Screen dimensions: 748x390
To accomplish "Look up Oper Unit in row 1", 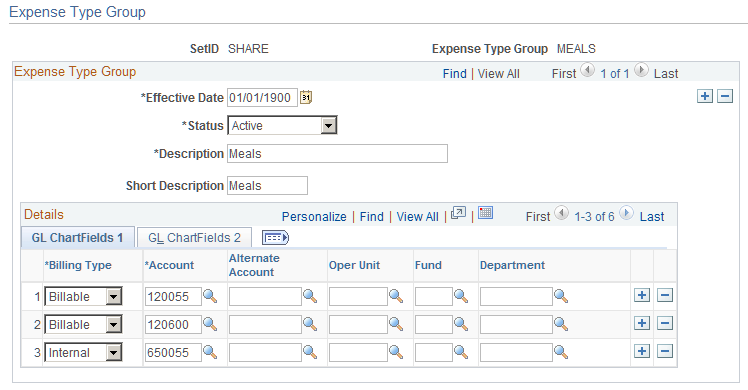I will (396, 296).
